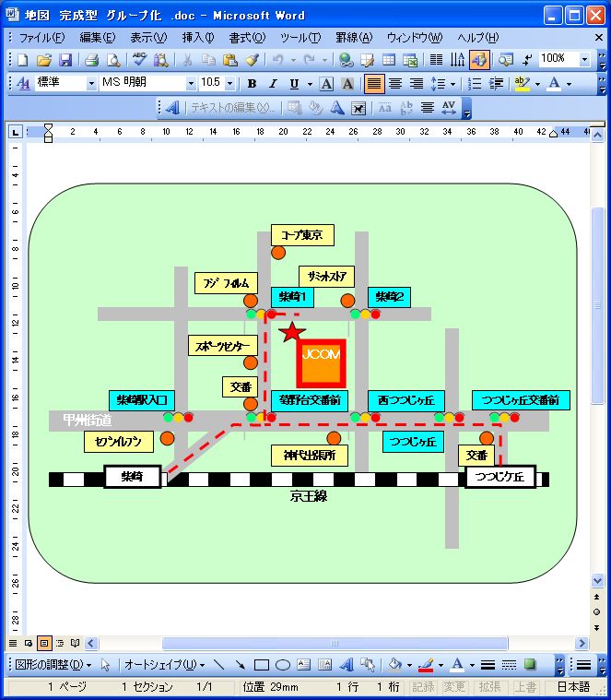The height and width of the screenshot is (700, 611).
Task: Open a file with folder icon
Action: tap(43, 59)
